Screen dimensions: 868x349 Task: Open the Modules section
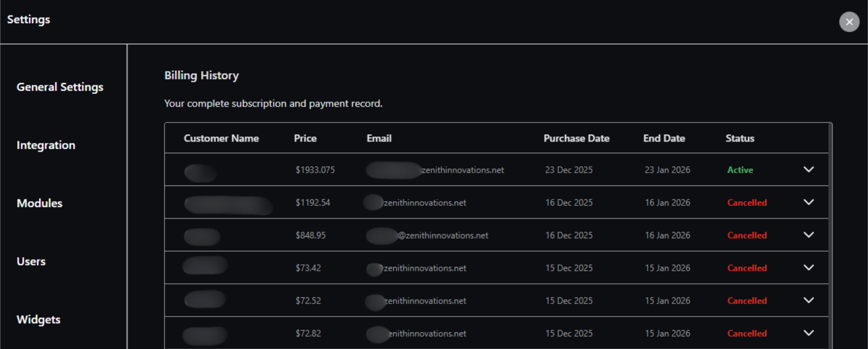pyautogui.click(x=39, y=203)
